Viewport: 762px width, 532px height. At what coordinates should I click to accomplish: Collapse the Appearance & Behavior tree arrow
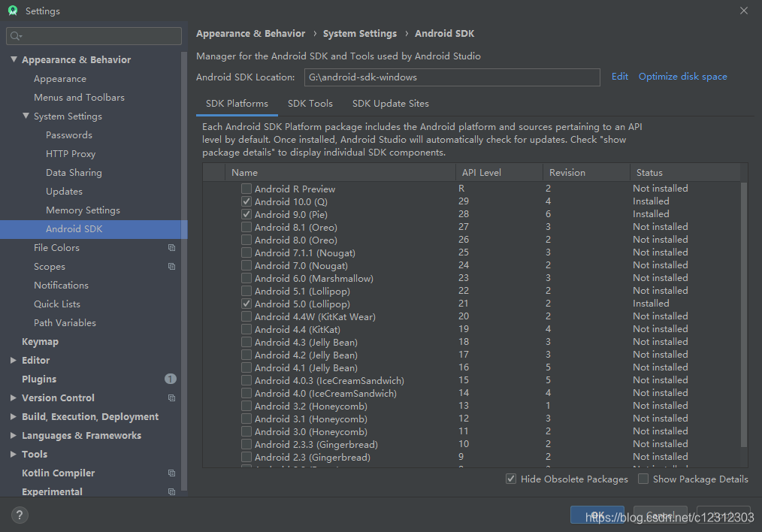click(x=14, y=59)
